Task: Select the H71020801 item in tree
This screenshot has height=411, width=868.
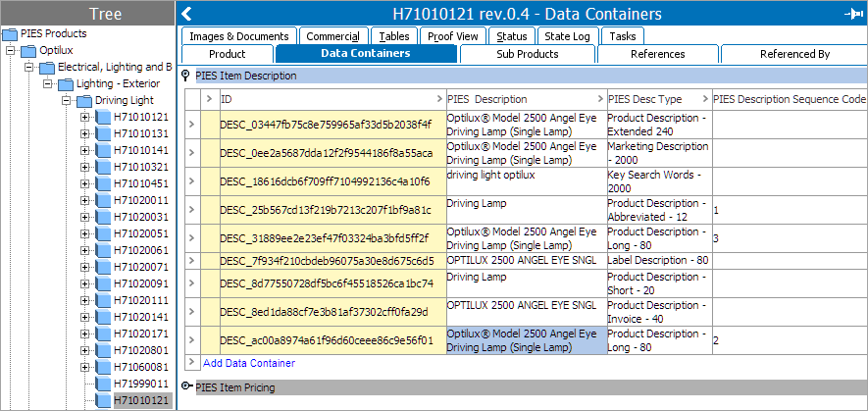Action: coord(140,350)
